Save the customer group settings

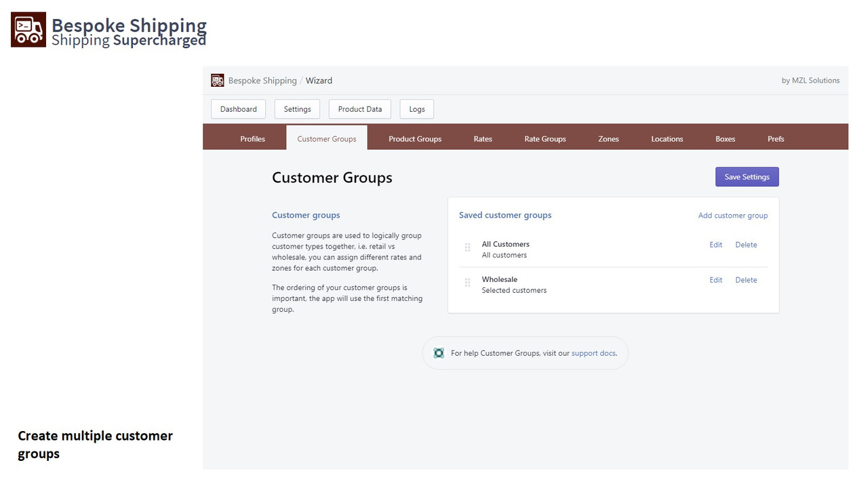coord(747,176)
